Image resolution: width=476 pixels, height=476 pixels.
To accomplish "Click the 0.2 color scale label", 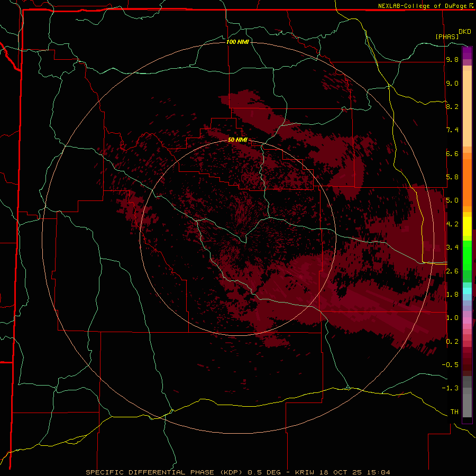I will [x=452, y=342].
